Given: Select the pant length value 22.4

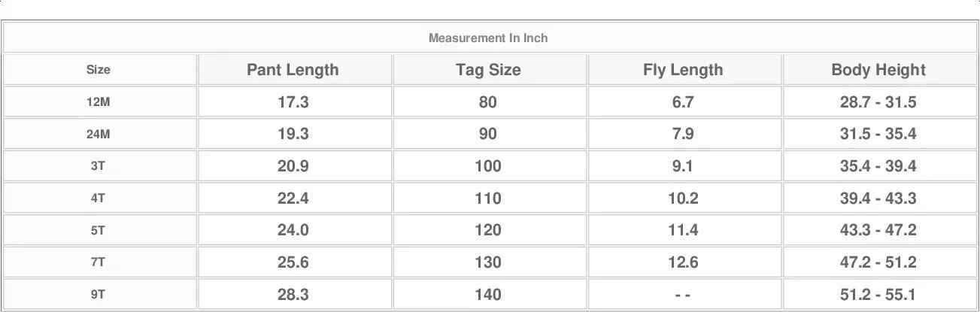Looking at the screenshot, I should 293,198.
